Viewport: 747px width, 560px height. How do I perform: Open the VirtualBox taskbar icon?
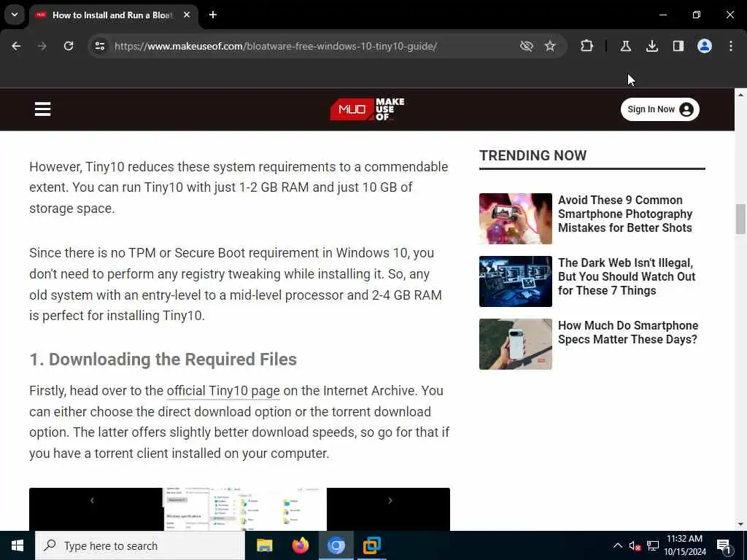pyautogui.click(x=371, y=545)
